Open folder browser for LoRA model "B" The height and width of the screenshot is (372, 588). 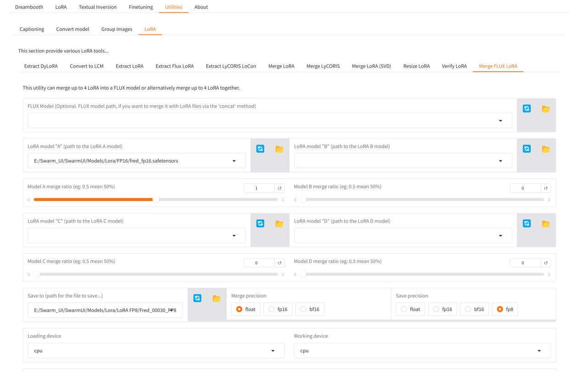(x=546, y=149)
